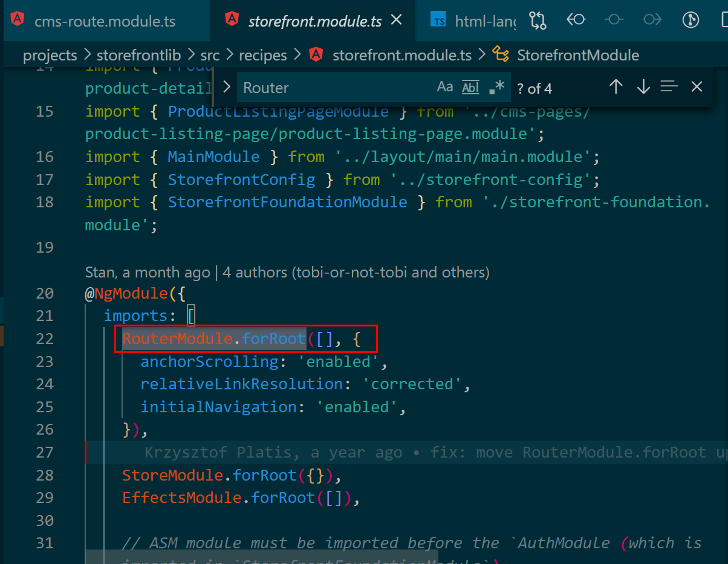This screenshot has height=564, width=728.
Task: Click 'anchorScrolling' on line 23
Action: (x=210, y=361)
